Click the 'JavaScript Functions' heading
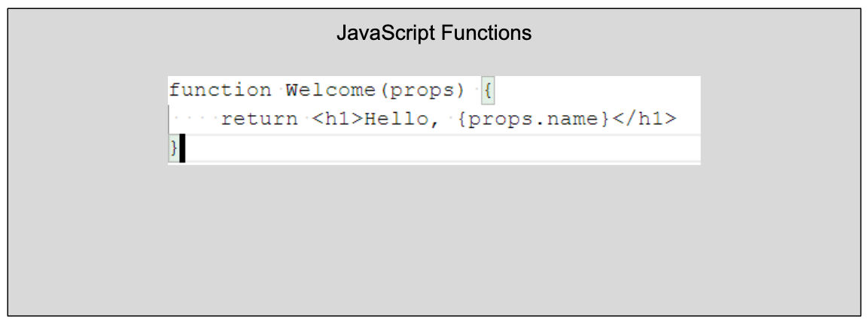The height and width of the screenshot is (325, 868). 434,33
